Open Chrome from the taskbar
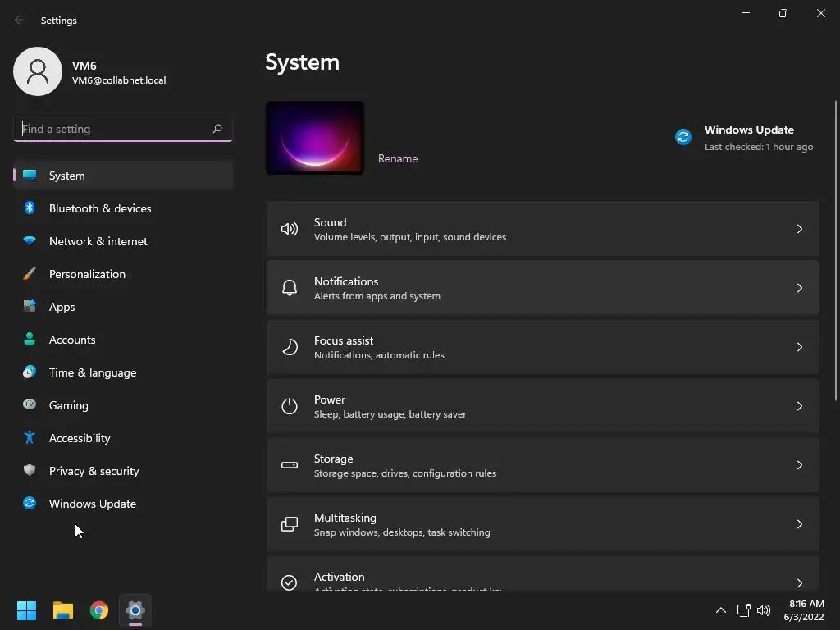 (99, 610)
